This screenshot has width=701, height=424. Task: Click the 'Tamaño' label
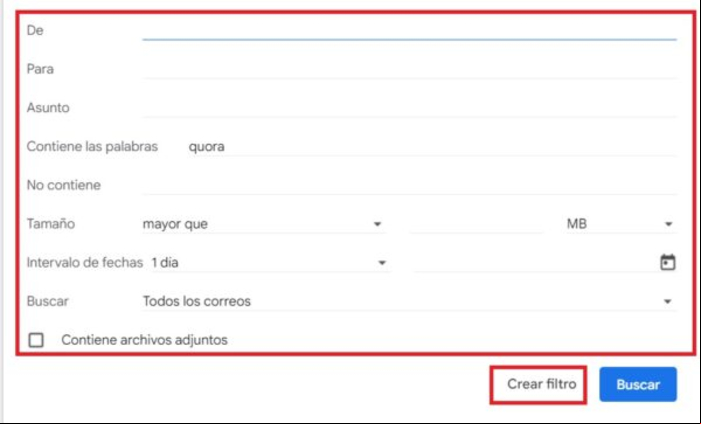tap(51, 224)
